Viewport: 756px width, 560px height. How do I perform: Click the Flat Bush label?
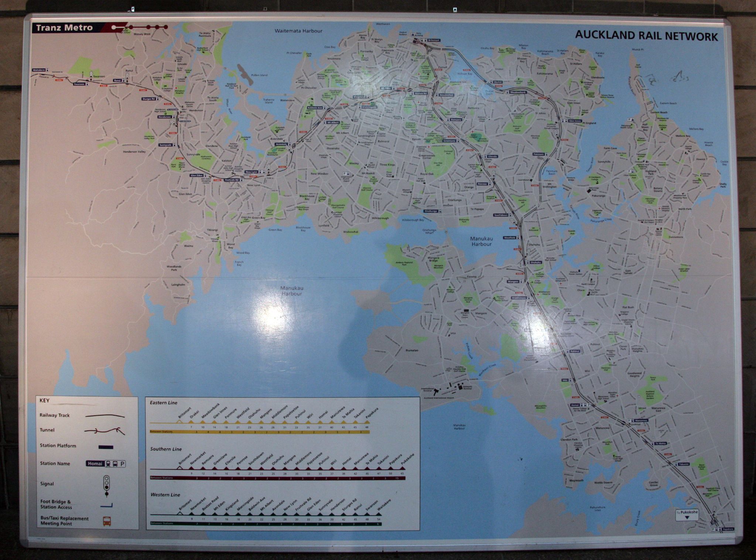(x=628, y=307)
